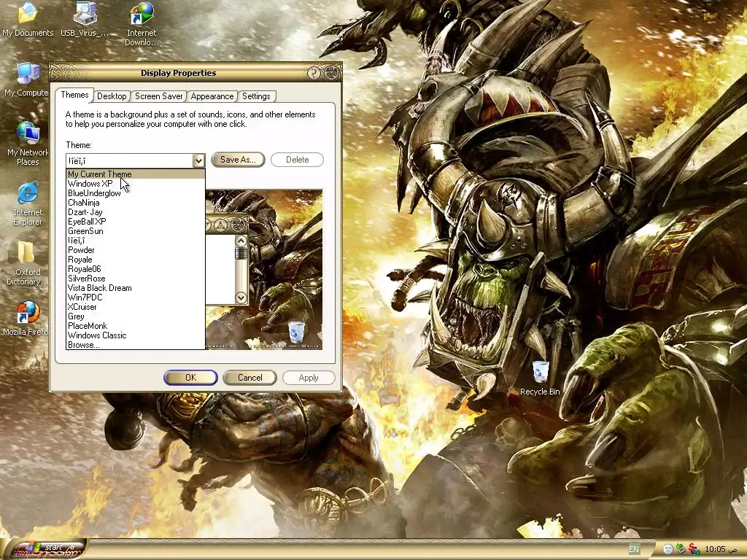Switch to the Desktop tab

pos(112,96)
